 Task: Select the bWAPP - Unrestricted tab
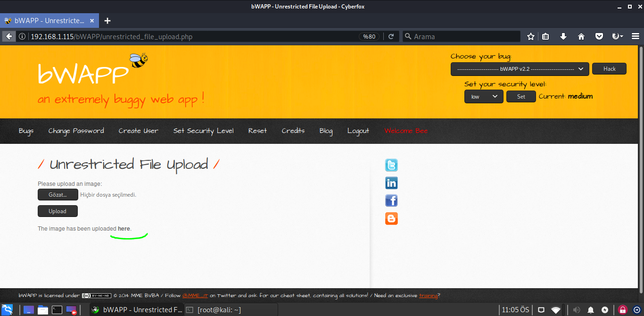(x=50, y=21)
